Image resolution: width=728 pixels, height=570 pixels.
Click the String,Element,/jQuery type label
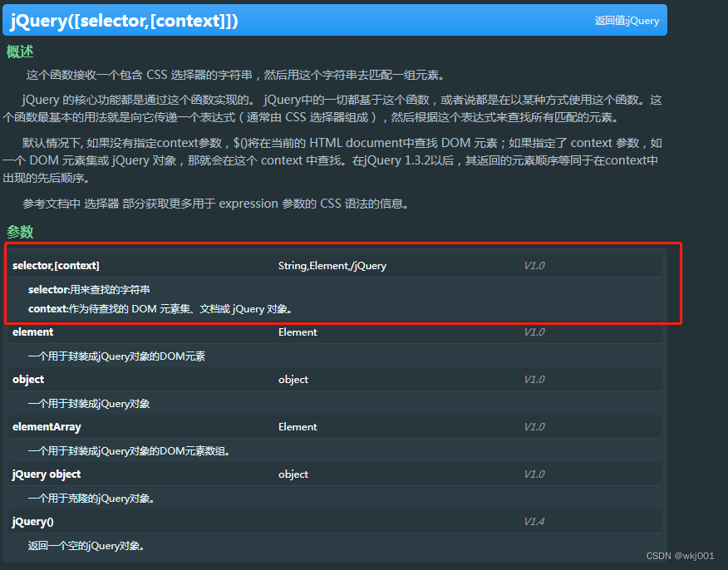pos(332,265)
